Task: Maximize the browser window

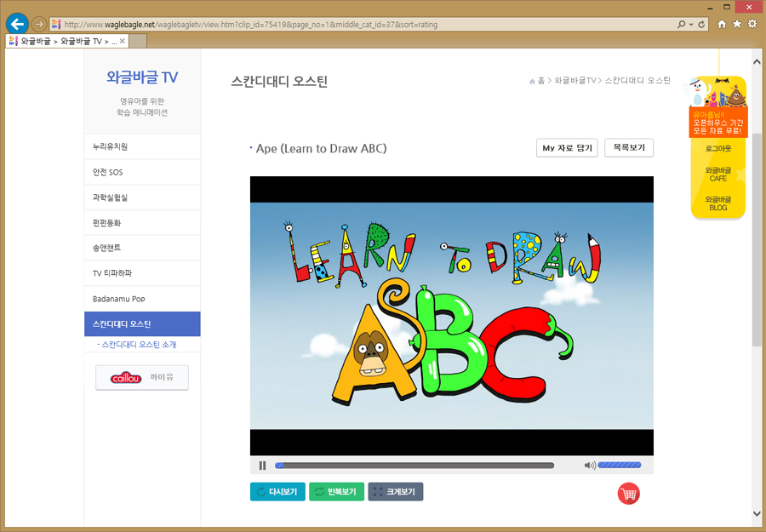Action: pos(727,7)
